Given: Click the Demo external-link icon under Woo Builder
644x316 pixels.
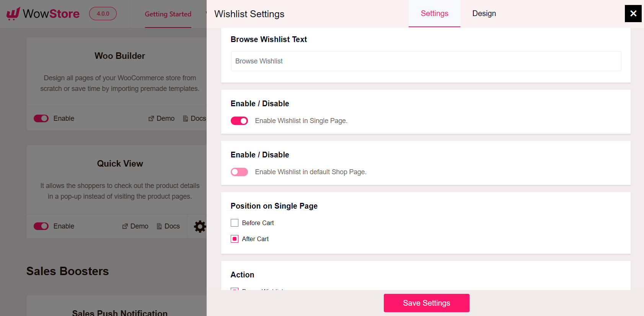Looking at the screenshot, I should (152, 118).
